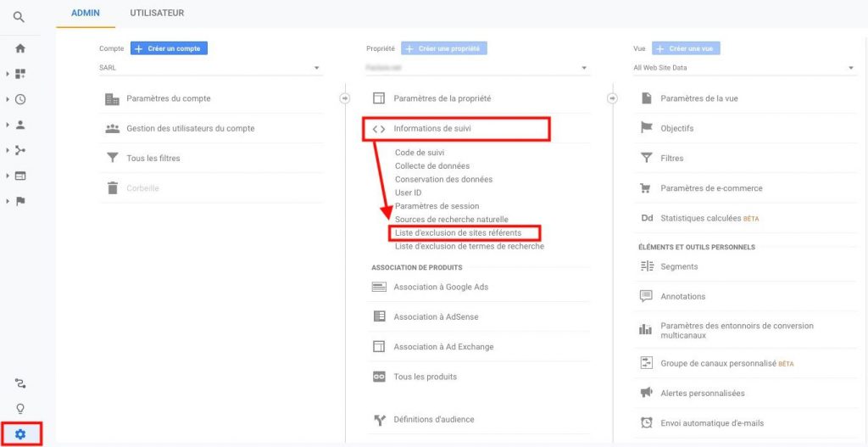Click the Audience person icon in sidebar
Screen dimensions: 868x447
20,125
